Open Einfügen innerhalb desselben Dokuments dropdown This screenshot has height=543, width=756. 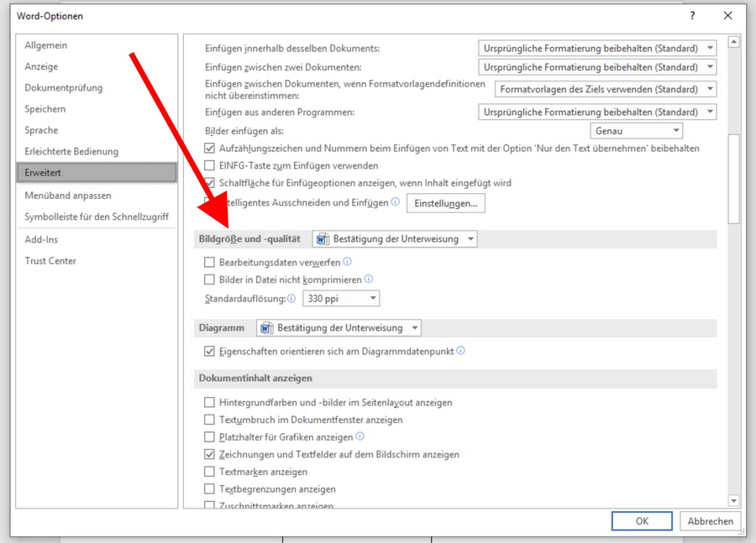[597, 48]
